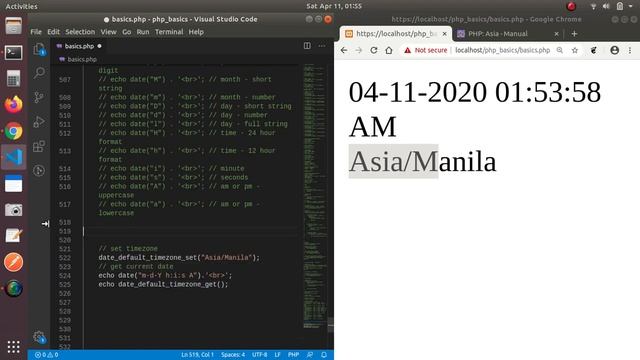This screenshot has height=360, width=640.
Task: Change language mode via PHP
Action: coord(293,355)
